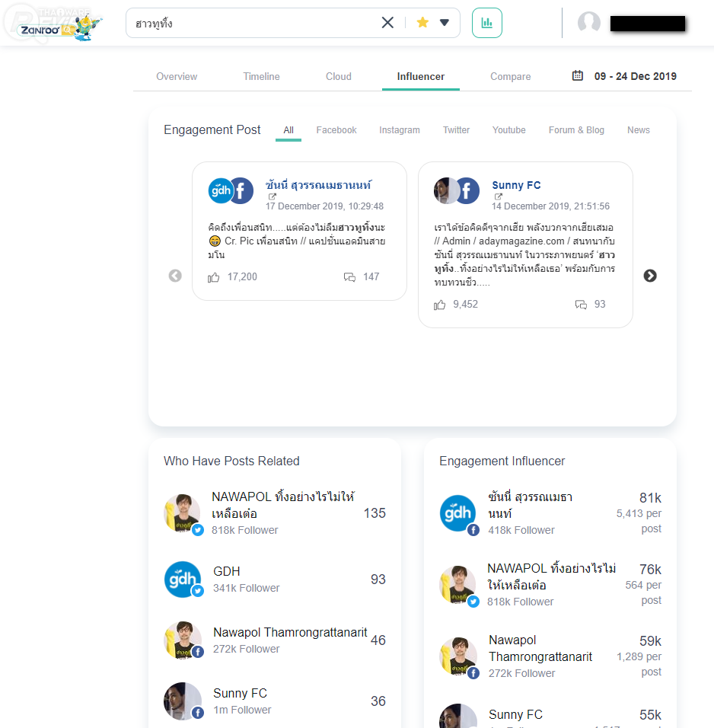Filter engagement posts by Instagram
The height and width of the screenshot is (728, 714).
(x=399, y=130)
